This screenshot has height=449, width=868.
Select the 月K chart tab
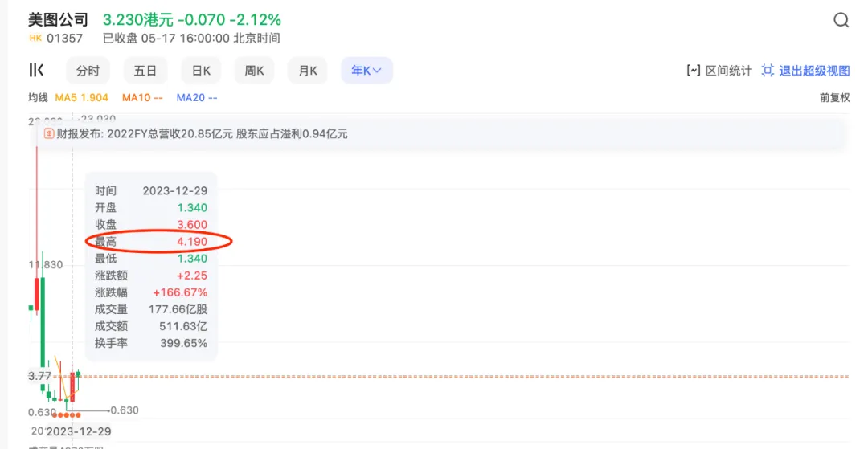click(x=307, y=71)
